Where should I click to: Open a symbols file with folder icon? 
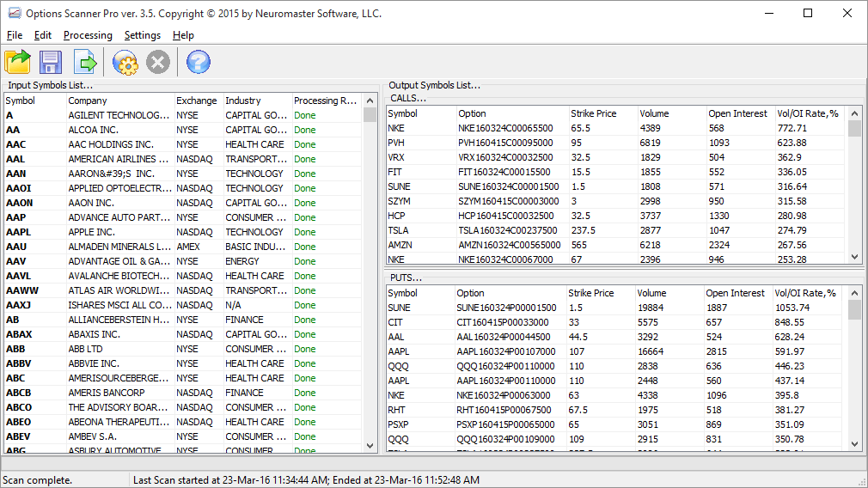tap(18, 62)
